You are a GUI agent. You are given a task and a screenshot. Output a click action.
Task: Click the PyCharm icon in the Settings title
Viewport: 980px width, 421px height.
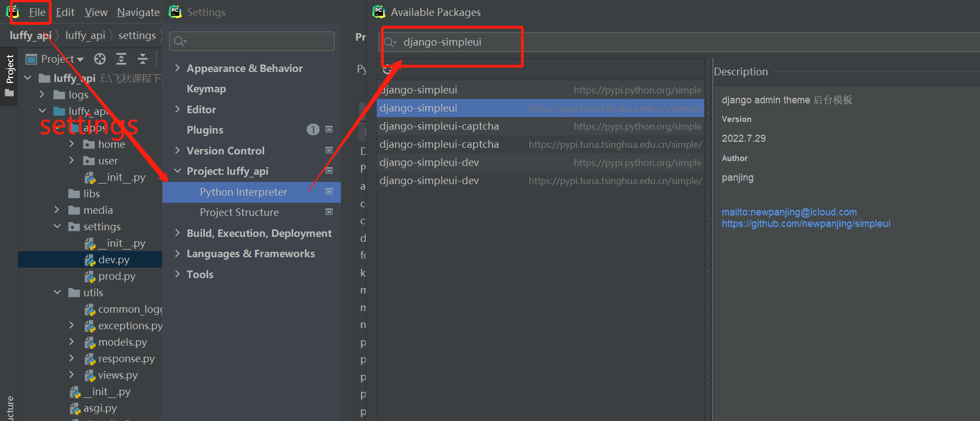click(x=175, y=12)
